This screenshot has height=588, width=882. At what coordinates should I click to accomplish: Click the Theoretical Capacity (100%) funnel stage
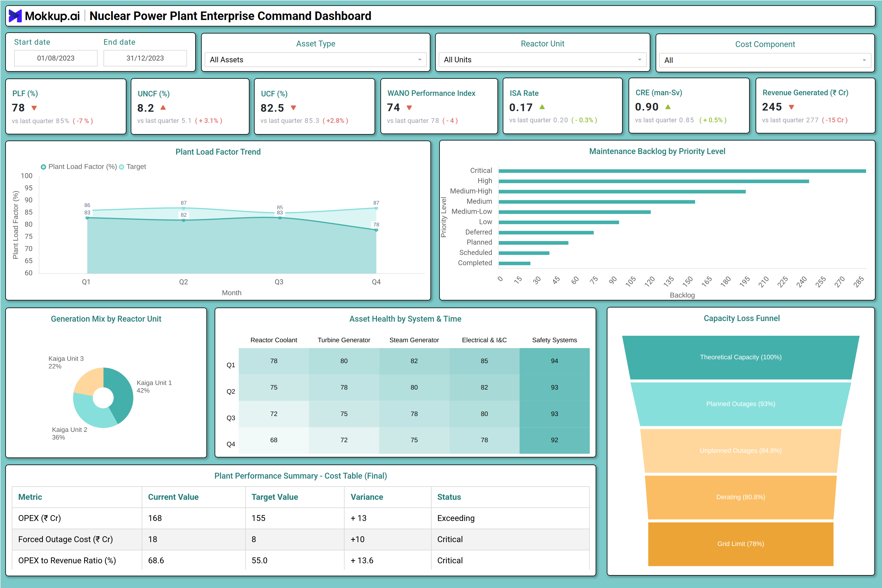point(741,358)
